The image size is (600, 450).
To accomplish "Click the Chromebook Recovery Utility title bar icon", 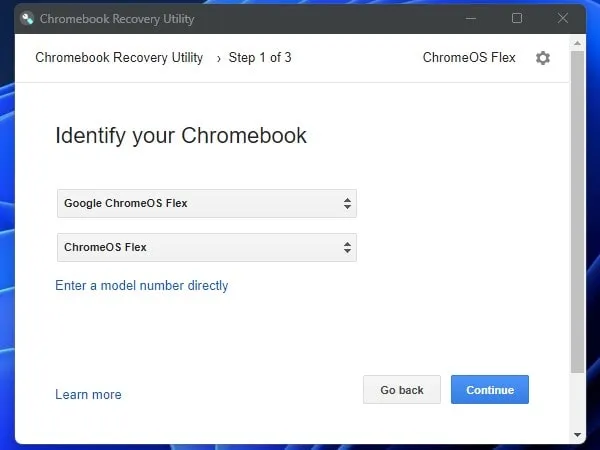I will click(27, 18).
